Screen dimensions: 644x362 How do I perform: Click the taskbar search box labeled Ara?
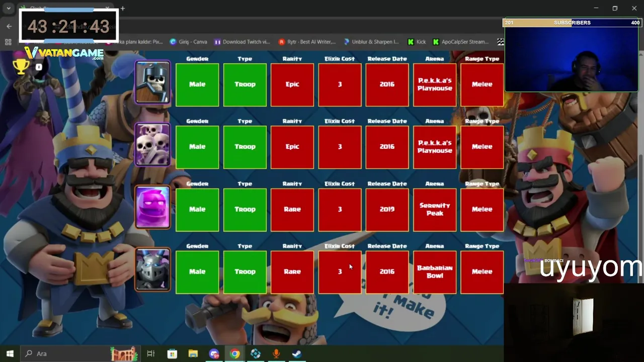pyautogui.click(x=80, y=353)
